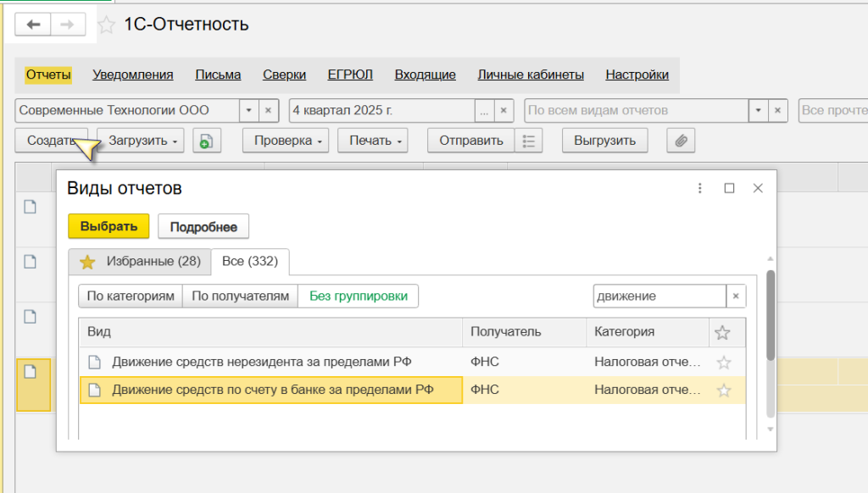The image size is (868, 493).
Task: Go to Личные кабинеты
Action: 531,75
